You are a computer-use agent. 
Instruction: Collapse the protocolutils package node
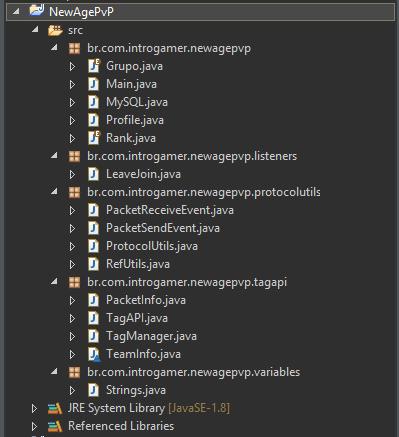pos(54,192)
